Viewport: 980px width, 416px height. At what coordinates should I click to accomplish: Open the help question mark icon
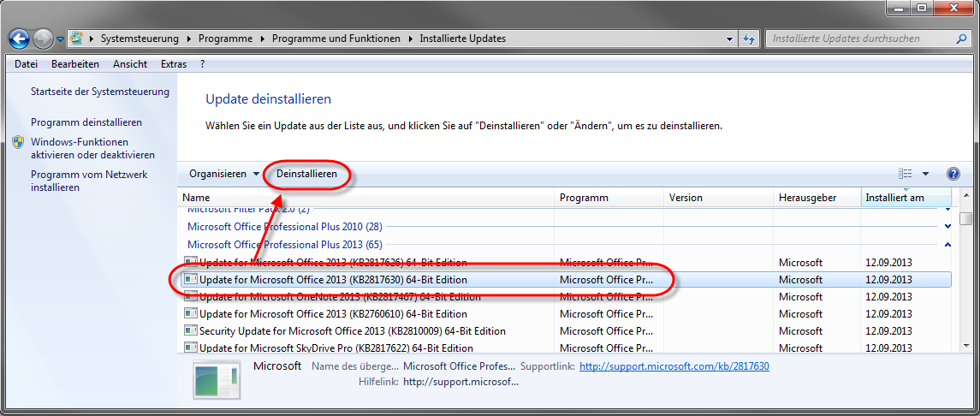(x=953, y=174)
